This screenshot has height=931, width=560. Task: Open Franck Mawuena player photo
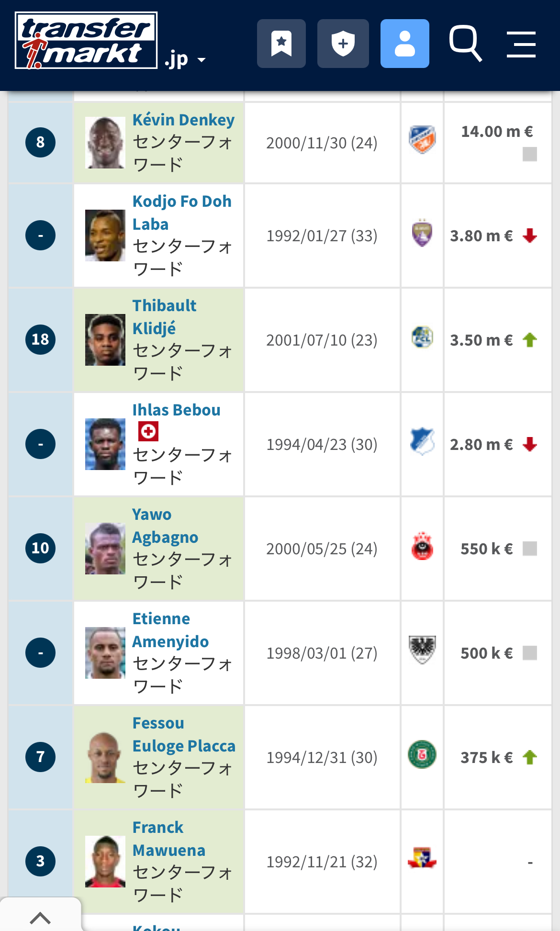[105, 862]
